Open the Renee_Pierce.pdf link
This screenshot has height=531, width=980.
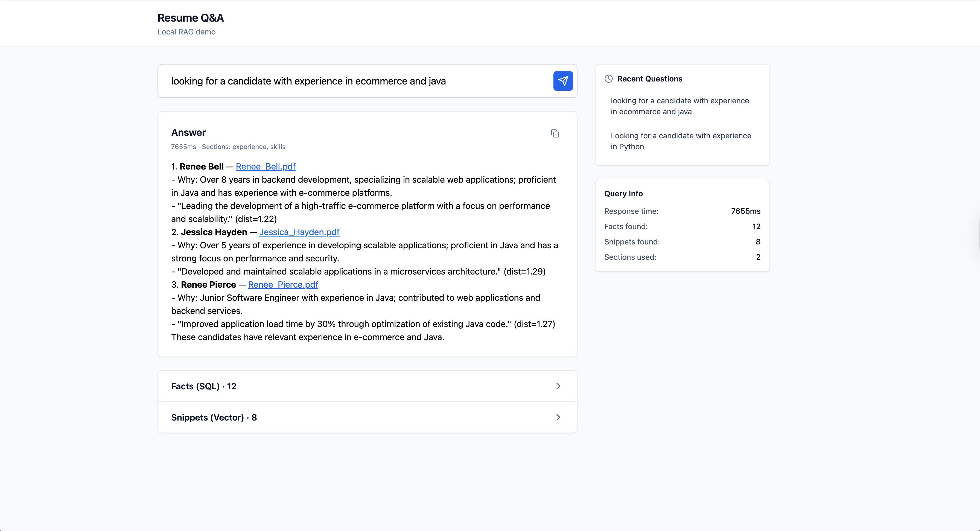283,285
